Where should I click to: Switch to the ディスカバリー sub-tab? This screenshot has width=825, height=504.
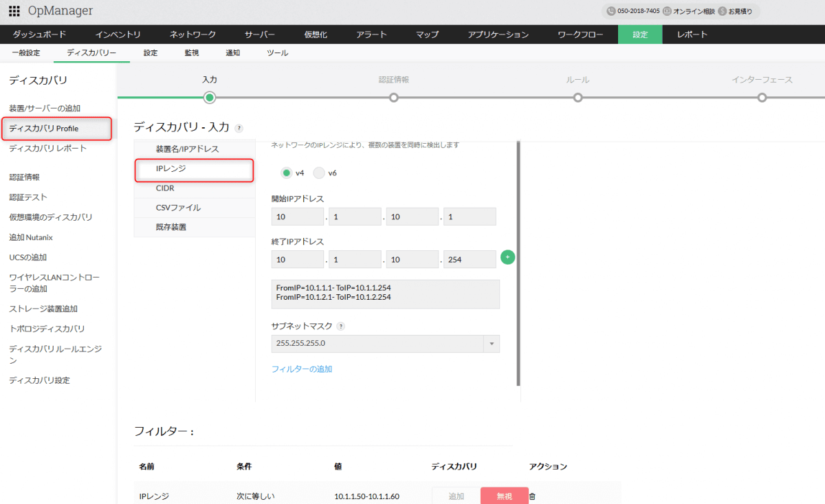point(91,53)
